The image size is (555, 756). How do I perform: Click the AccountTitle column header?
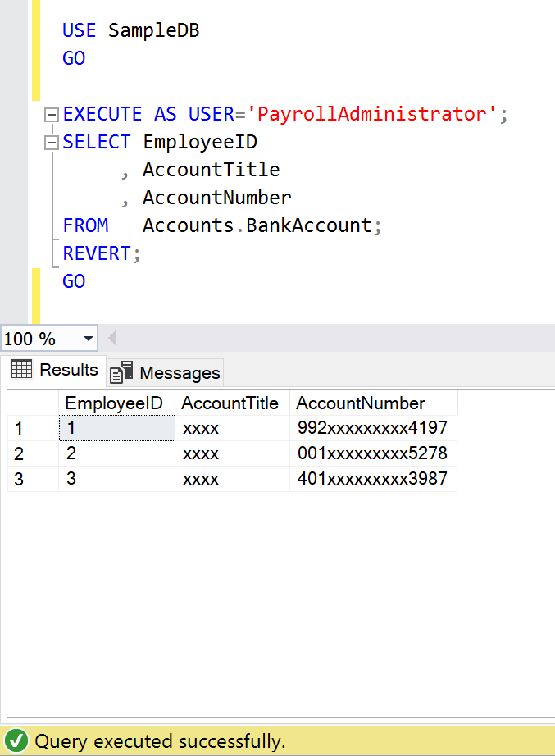[230, 403]
